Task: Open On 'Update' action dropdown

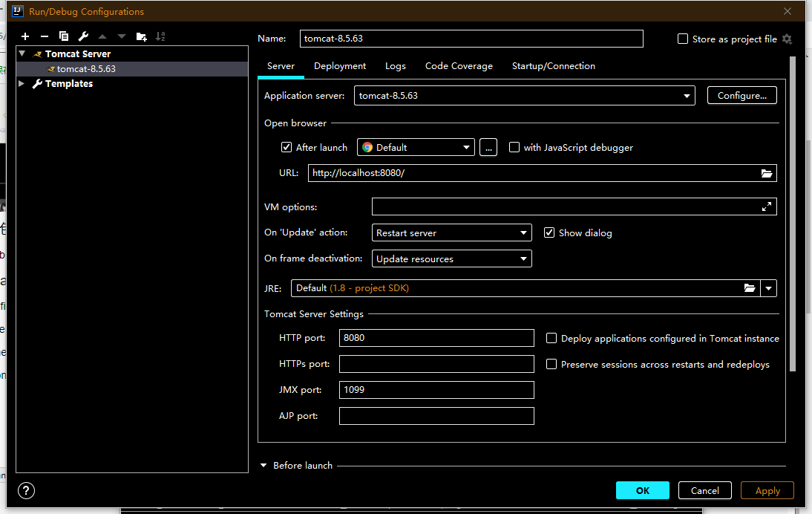Action: (451, 232)
